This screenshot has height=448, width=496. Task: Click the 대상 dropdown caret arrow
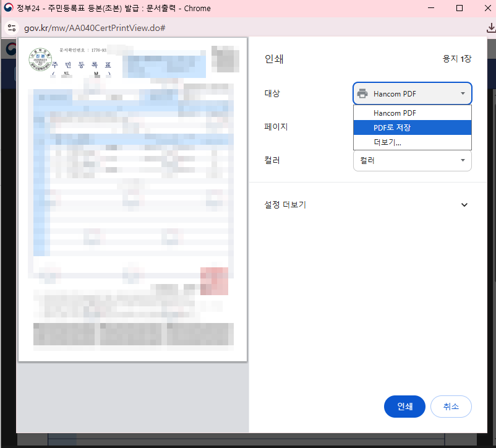(x=461, y=93)
